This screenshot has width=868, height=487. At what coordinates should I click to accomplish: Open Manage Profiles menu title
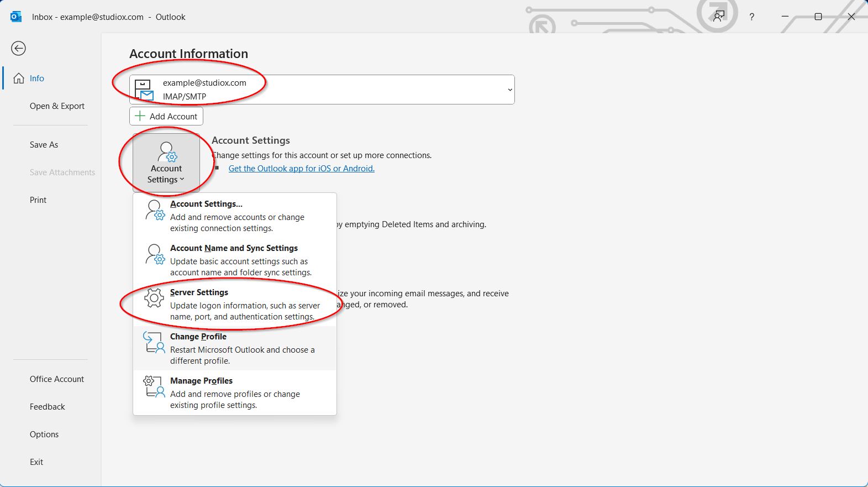pyautogui.click(x=201, y=381)
